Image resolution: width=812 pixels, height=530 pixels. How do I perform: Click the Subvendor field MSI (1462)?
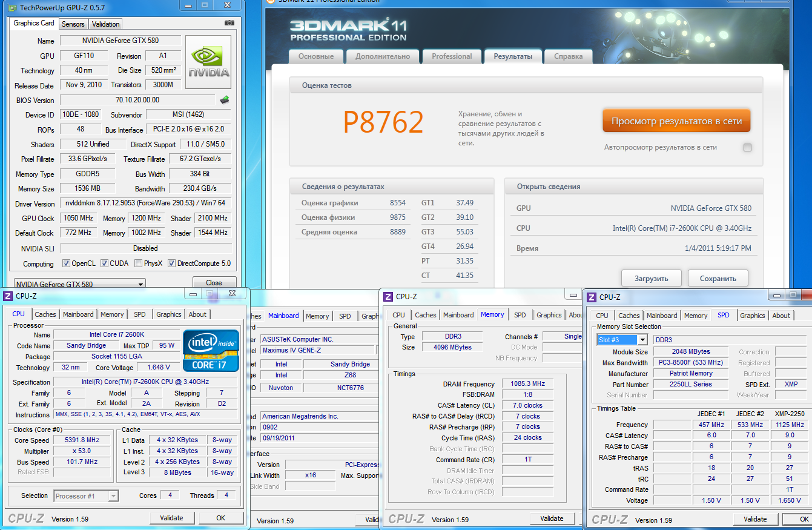pyautogui.click(x=189, y=114)
